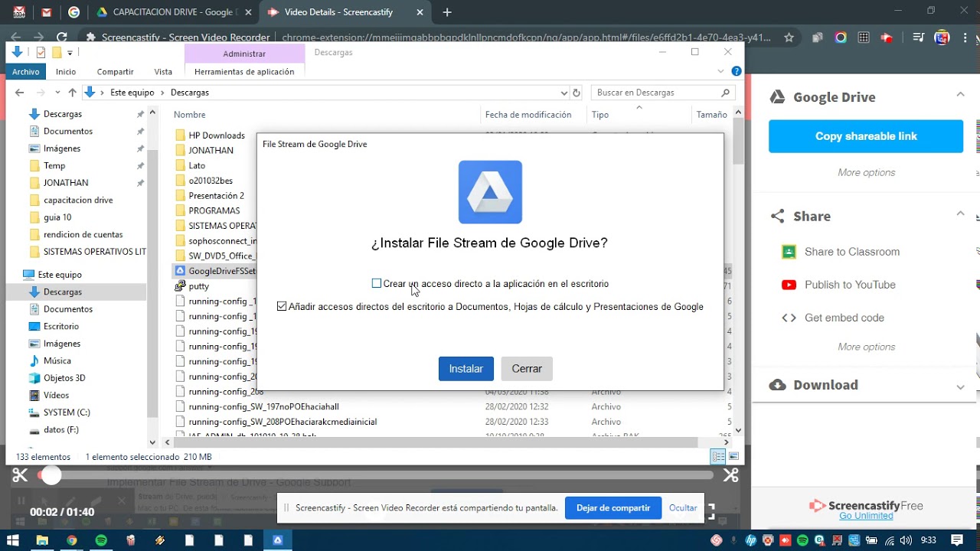Click More options under Share
Image resolution: width=980 pixels, height=551 pixels.
point(866,347)
